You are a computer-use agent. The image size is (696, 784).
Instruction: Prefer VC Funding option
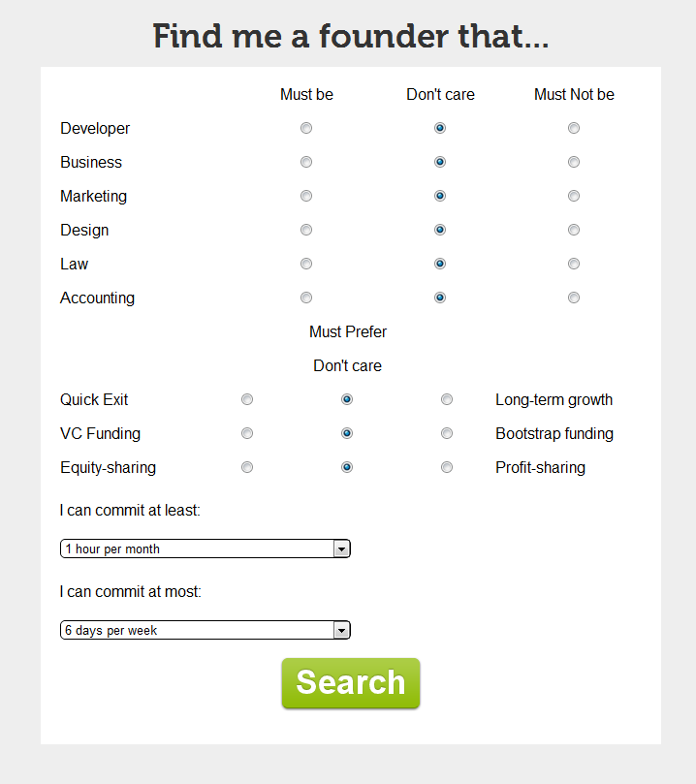[247, 433]
